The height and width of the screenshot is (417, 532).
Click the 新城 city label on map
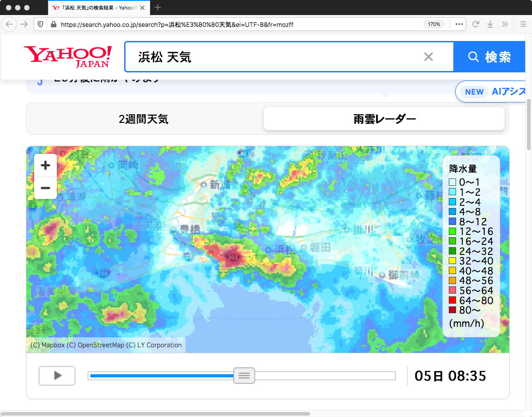[x=220, y=185]
